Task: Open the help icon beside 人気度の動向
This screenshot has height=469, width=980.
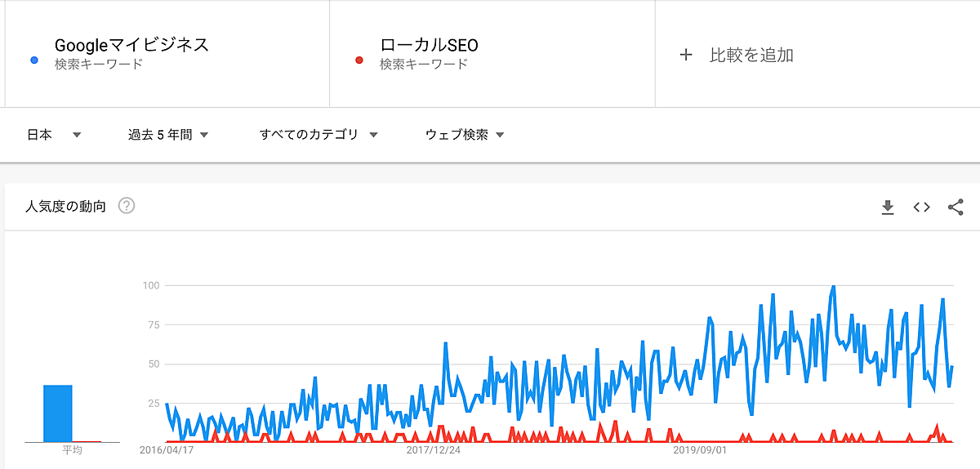Action: tap(127, 206)
